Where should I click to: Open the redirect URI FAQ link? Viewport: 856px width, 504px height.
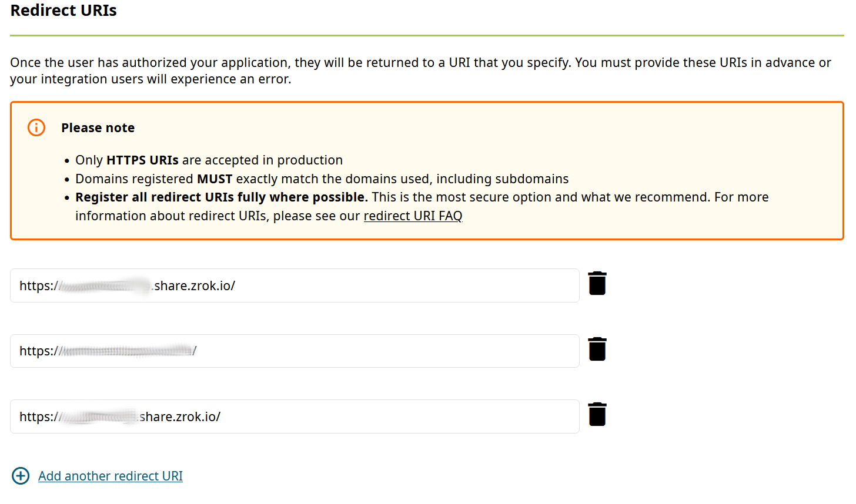pyautogui.click(x=413, y=216)
